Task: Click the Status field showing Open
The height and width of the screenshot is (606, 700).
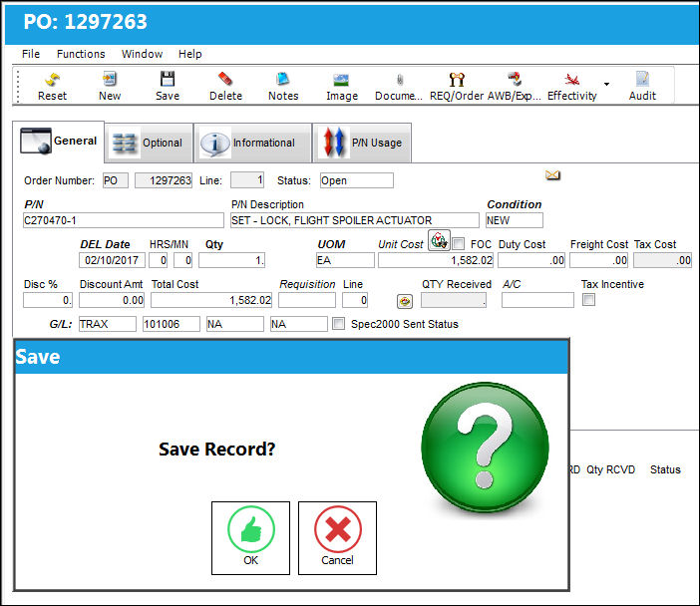Action: click(357, 180)
